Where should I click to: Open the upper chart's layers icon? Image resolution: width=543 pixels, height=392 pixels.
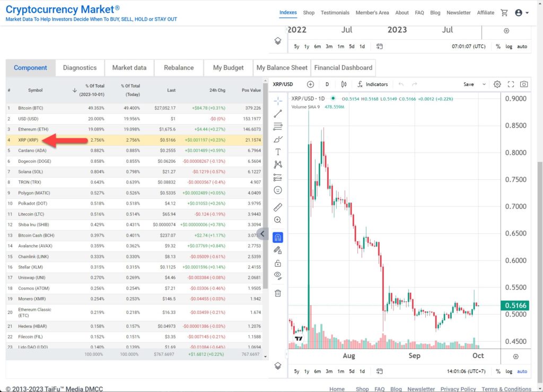click(x=278, y=41)
